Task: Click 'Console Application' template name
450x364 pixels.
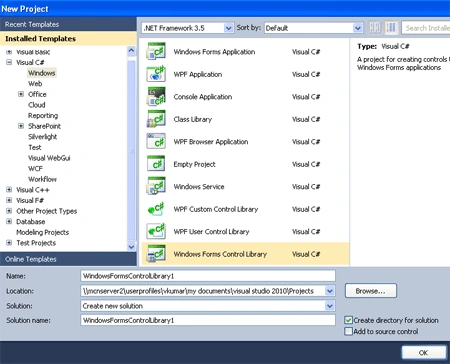Action: pos(203,97)
